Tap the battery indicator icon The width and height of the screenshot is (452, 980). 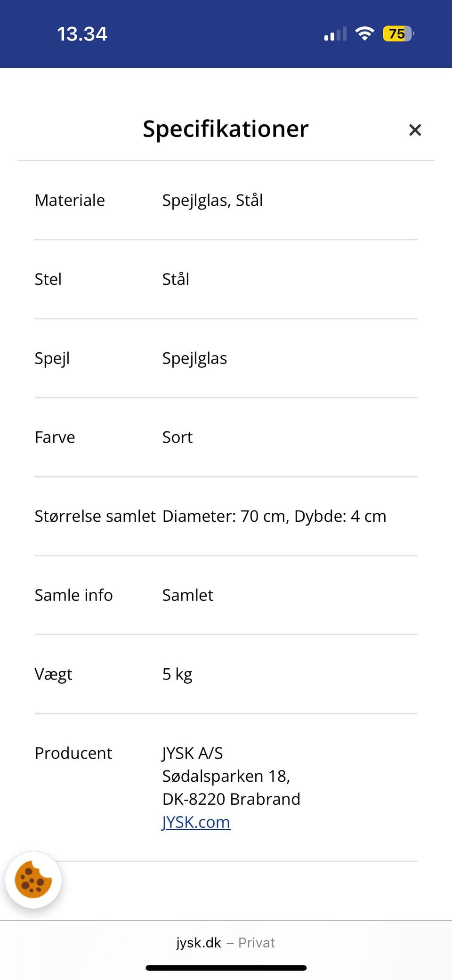[x=398, y=34]
